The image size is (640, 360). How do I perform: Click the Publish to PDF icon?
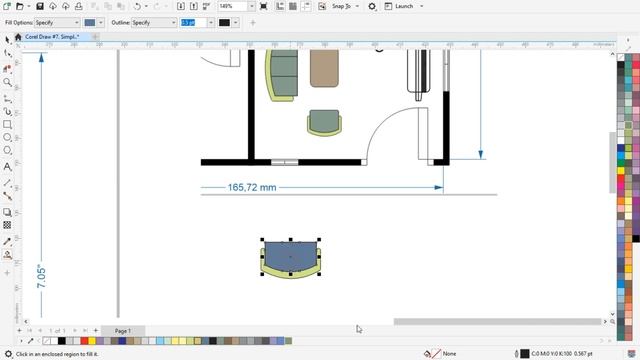point(207,6)
